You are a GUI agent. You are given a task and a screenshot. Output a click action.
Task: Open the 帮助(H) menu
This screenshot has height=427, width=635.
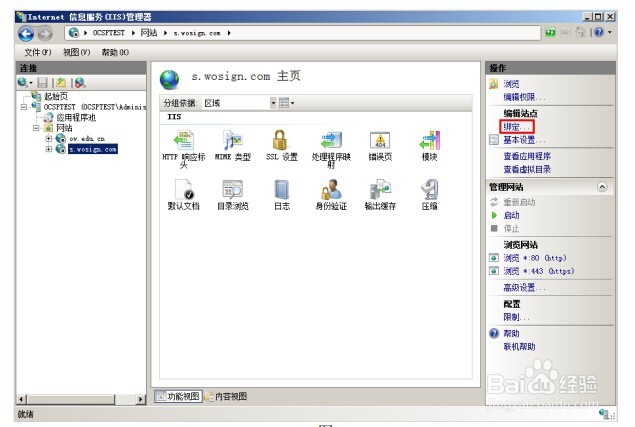(x=115, y=52)
